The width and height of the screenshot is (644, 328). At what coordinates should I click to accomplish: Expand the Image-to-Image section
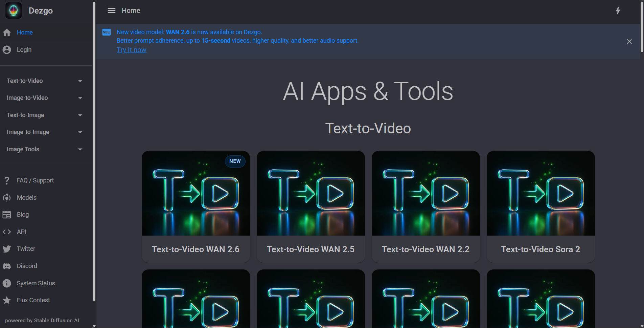click(x=80, y=132)
